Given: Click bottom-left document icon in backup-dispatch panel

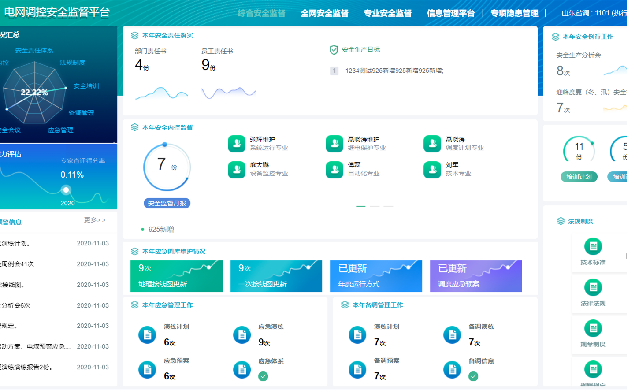Looking at the screenshot, I should pos(357,370).
